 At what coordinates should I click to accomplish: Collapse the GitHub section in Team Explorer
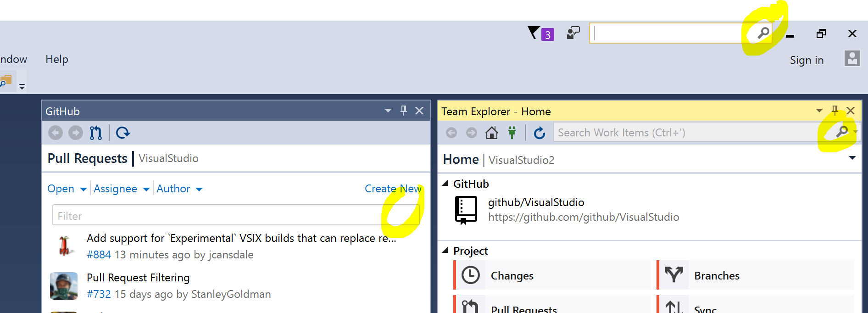(x=445, y=184)
